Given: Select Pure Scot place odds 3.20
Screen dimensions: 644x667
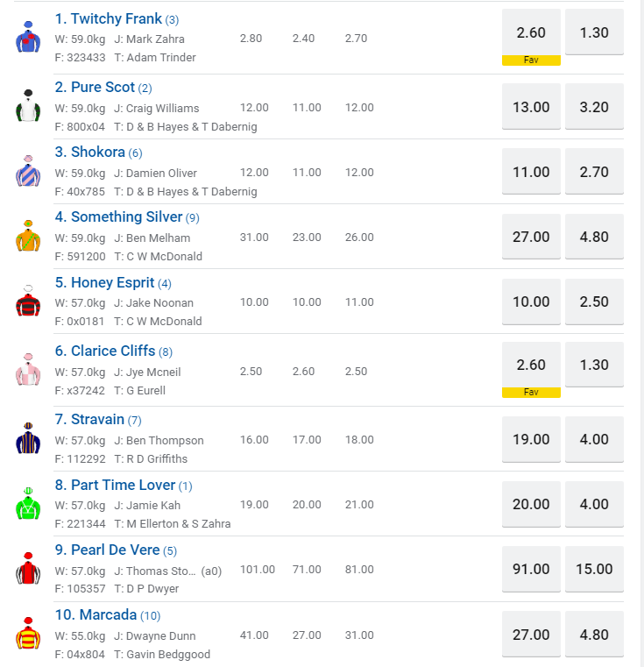Looking at the screenshot, I should point(594,107).
